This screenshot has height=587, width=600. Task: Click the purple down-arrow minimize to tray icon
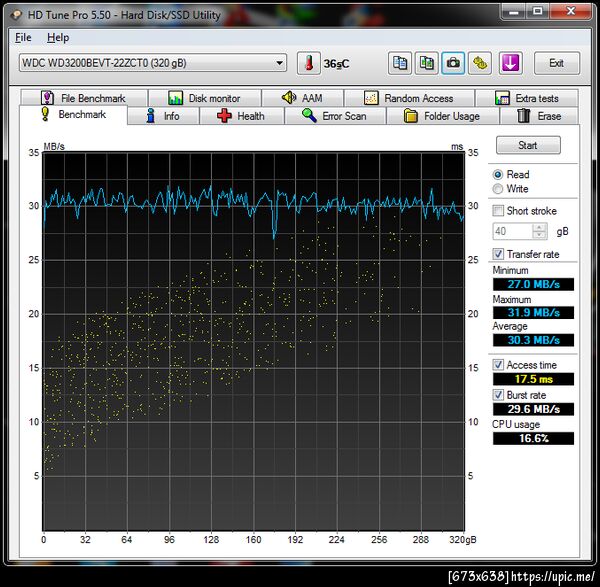(x=510, y=63)
